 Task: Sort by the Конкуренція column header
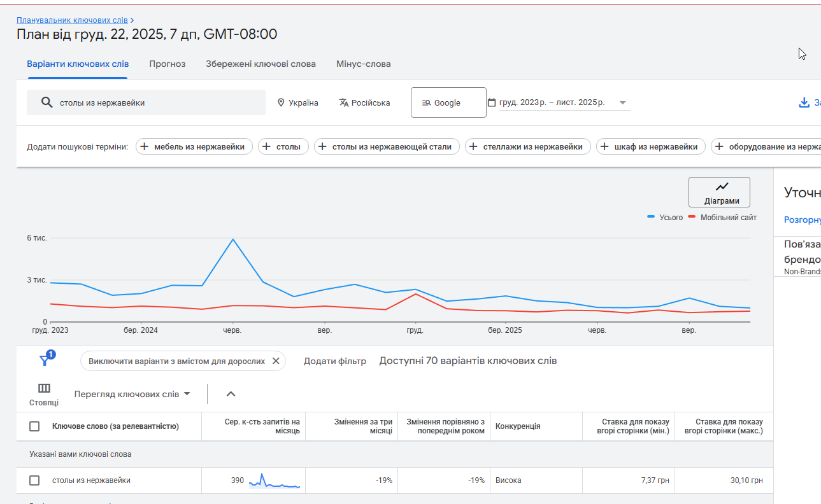pyautogui.click(x=518, y=426)
